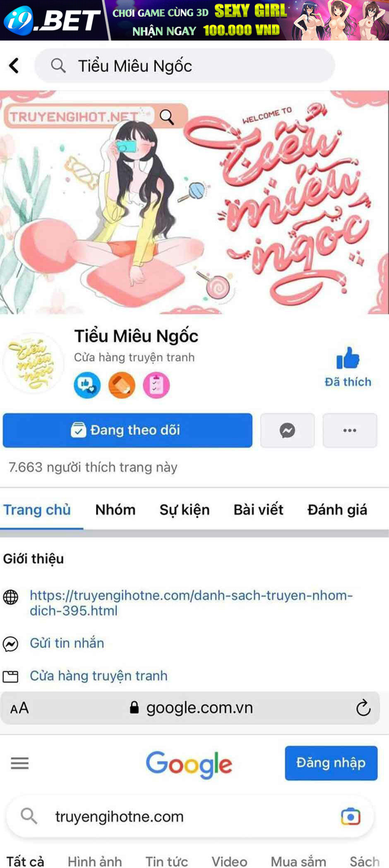This screenshot has height=868, width=389.
Task: Open Messenger chat with the page
Action: [288, 430]
